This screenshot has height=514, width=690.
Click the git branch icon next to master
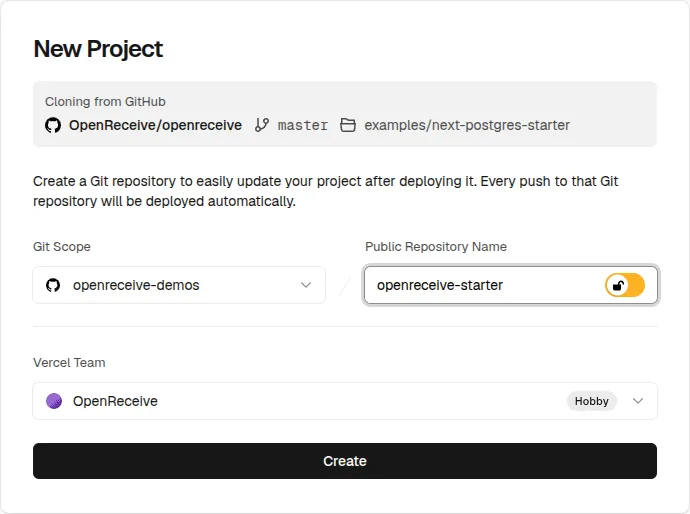262,125
